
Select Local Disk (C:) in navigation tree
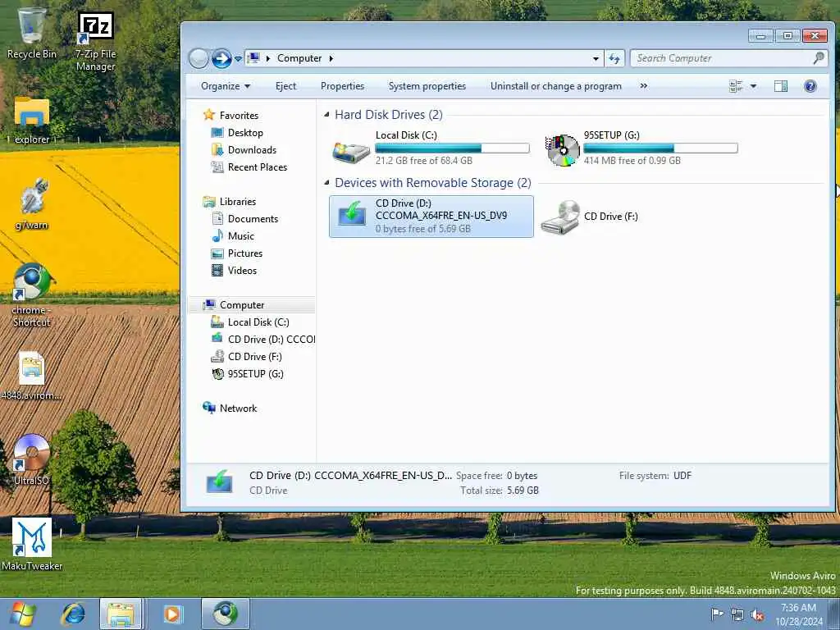click(258, 322)
